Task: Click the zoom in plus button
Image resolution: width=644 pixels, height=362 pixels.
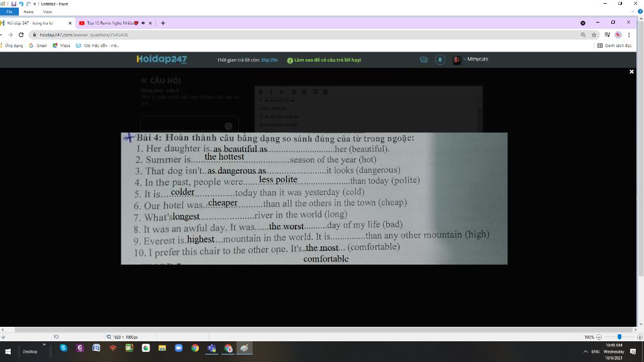Action: 640,337
